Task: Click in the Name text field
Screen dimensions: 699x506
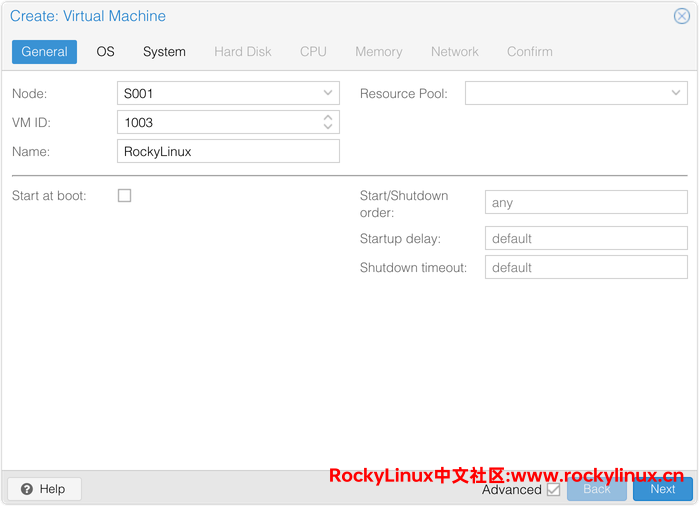Action: tap(228, 151)
